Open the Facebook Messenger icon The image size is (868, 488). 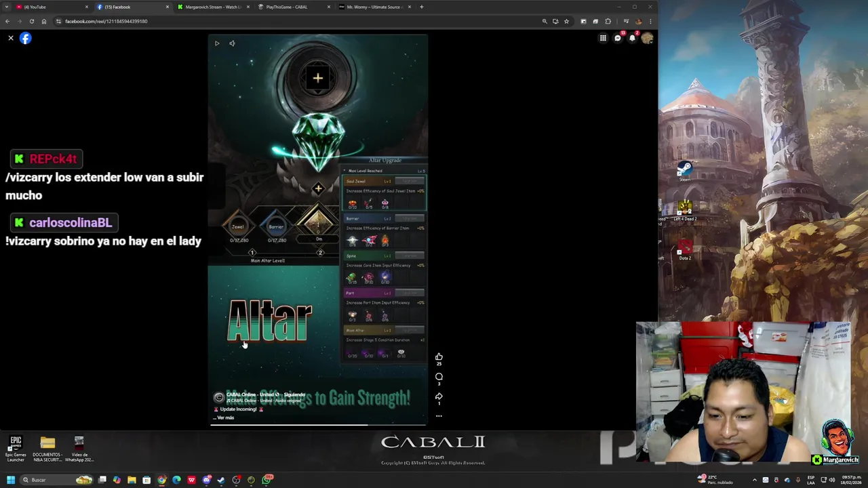[618, 39]
